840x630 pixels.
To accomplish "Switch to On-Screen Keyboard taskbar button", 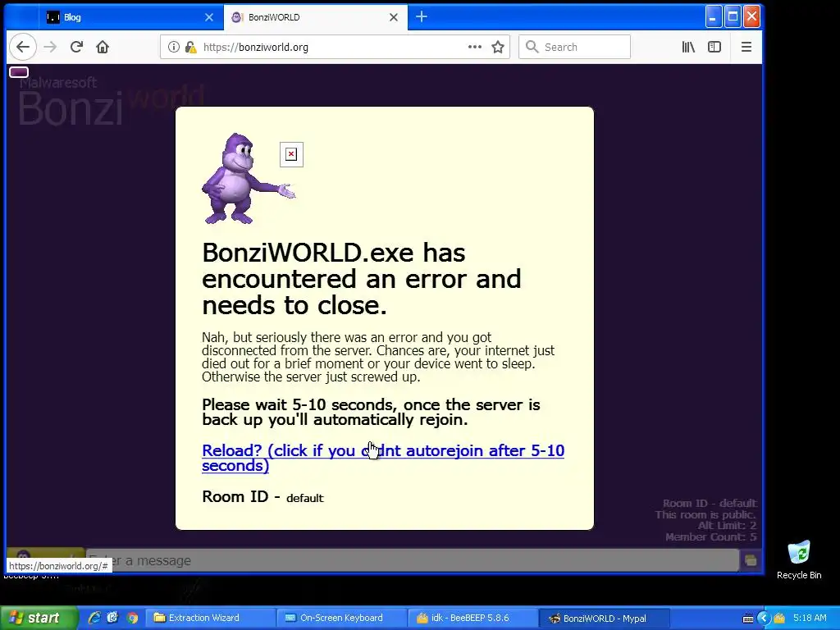I will pyautogui.click(x=342, y=618).
